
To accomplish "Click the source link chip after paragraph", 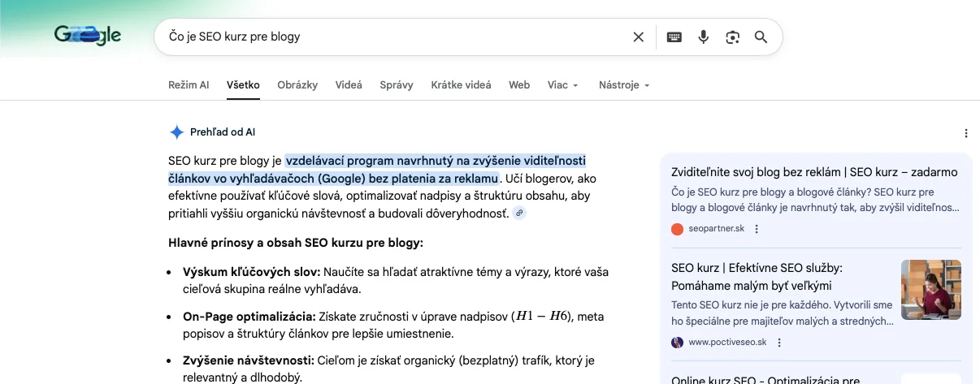I will [519, 213].
